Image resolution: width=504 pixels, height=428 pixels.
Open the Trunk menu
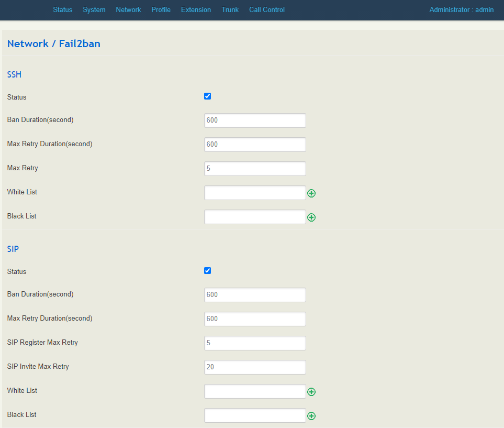[230, 10]
